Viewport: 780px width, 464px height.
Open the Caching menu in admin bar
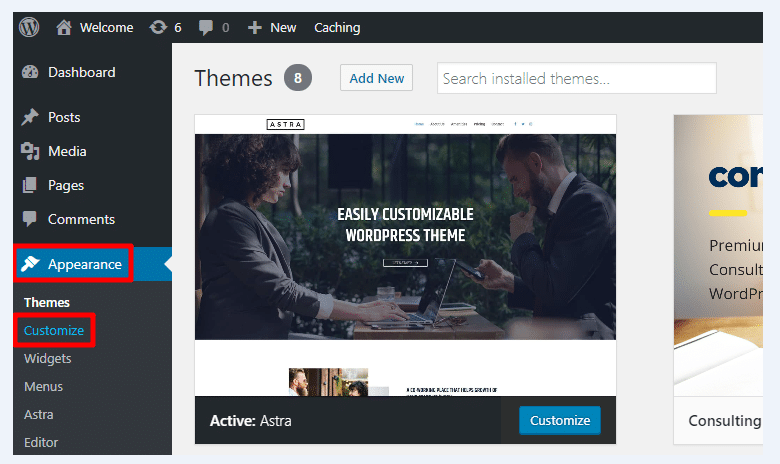click(337, 28)
